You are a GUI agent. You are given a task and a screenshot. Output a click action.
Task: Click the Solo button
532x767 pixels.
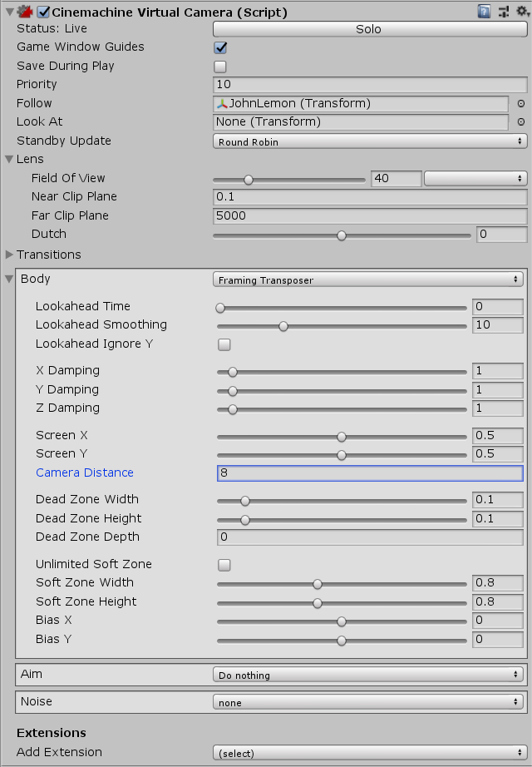(368, 29)
